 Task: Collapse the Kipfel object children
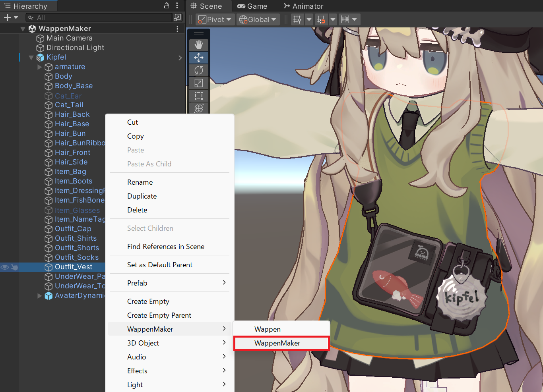coord(31,58)
